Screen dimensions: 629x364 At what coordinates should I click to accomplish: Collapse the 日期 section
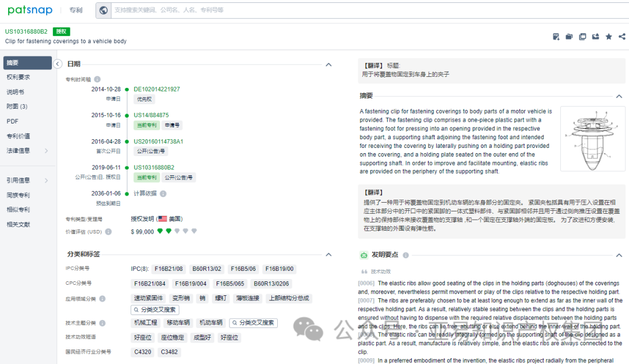[x=328, y=65]
